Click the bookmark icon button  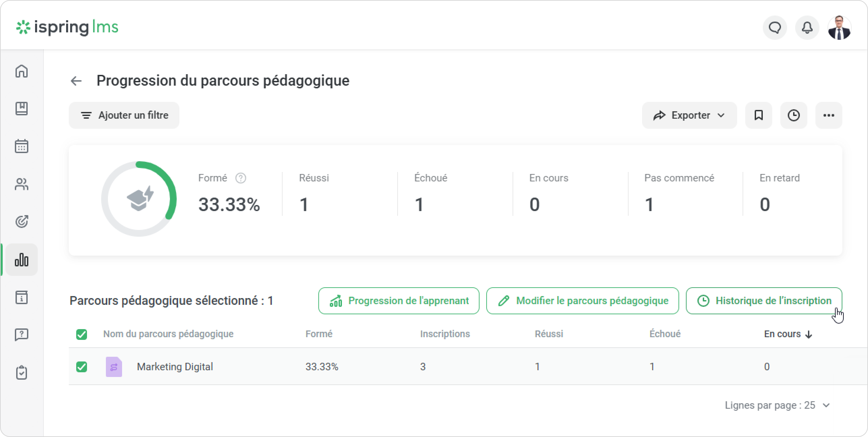pyautogui.click(x=758, y=115)
